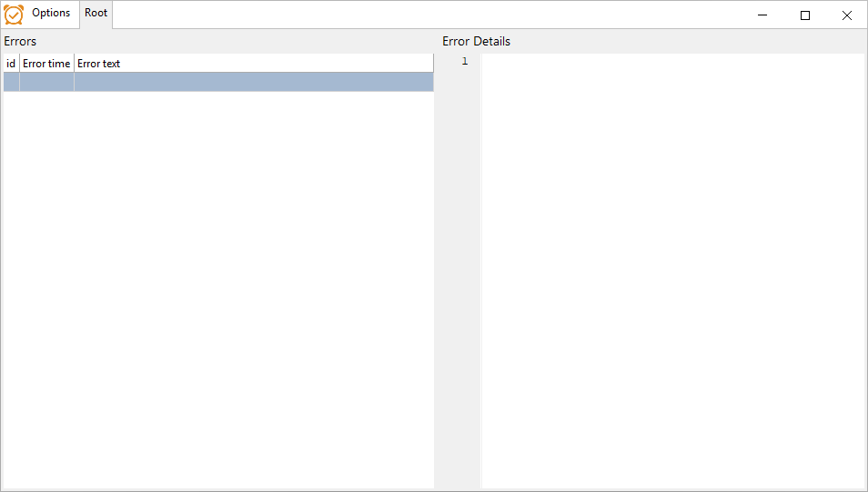Maximize the application window
This screenshot has width=868, height=492.
pos(805,15)
